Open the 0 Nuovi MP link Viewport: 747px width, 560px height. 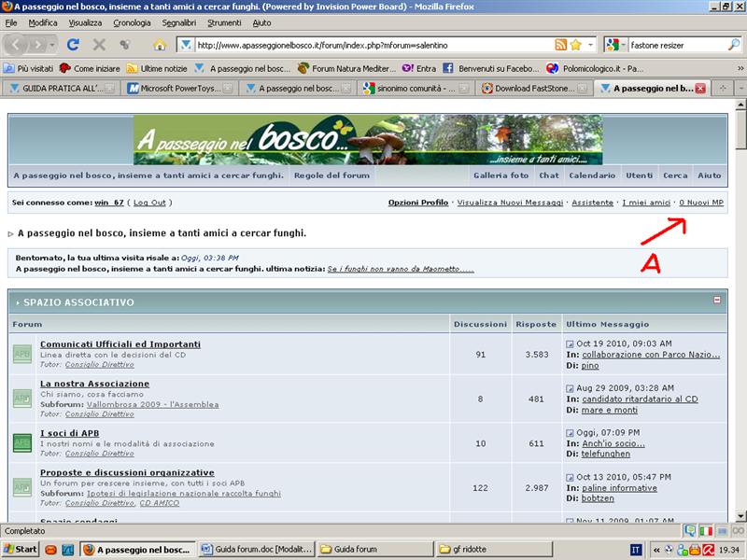(x=700, y=203)
